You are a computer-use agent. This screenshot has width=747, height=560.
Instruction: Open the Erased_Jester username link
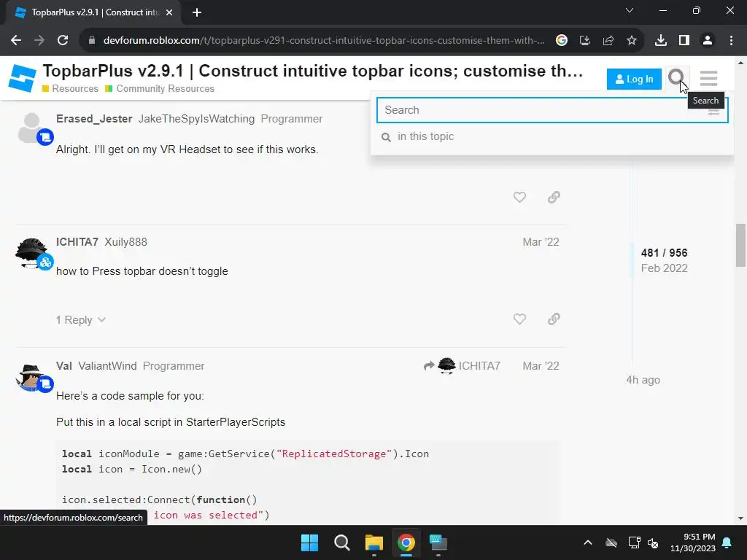(94, 119)
